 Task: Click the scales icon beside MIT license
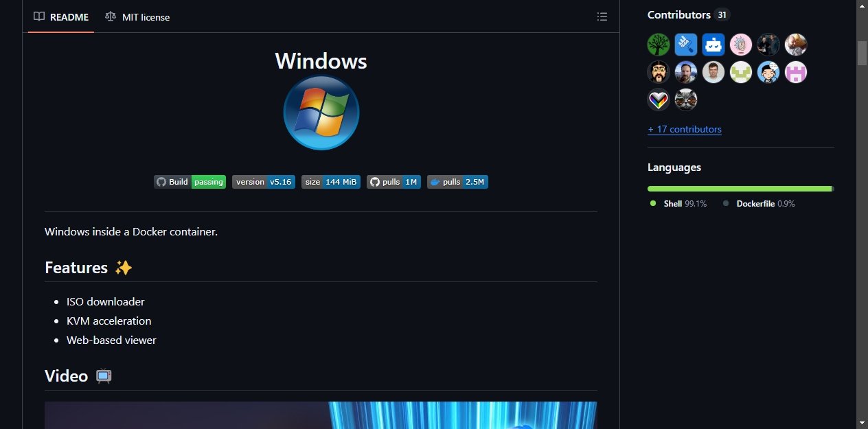pos(111,16)
